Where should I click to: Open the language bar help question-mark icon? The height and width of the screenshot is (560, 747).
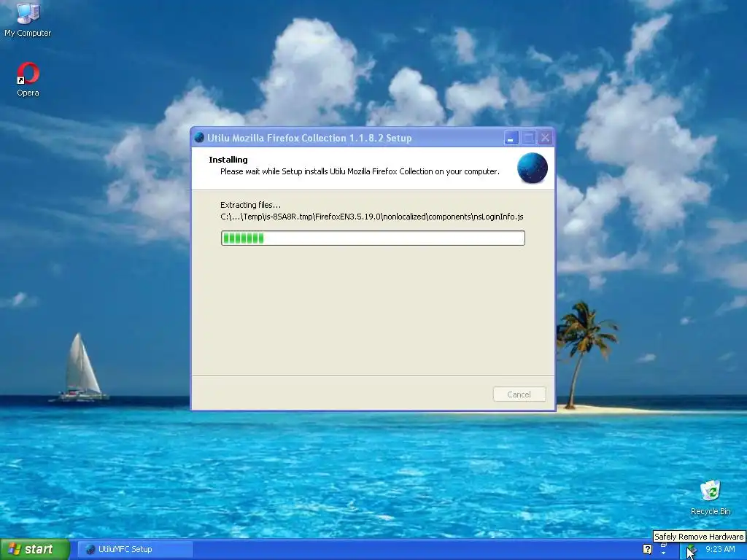pos(648,549)
